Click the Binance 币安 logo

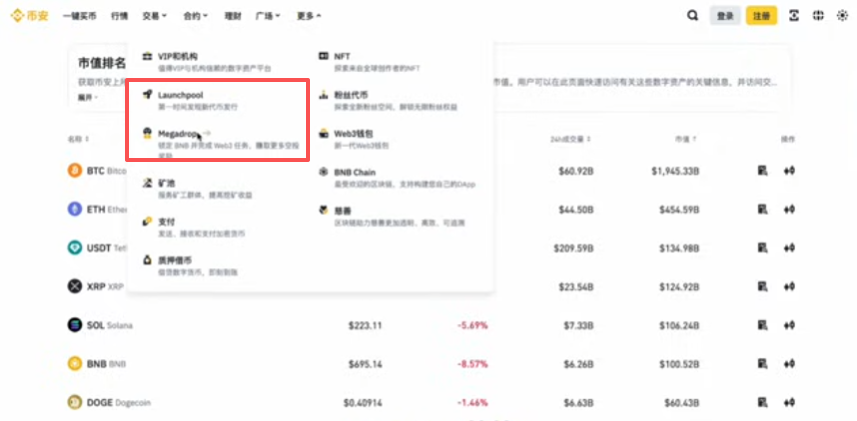(x=30, y=16)
